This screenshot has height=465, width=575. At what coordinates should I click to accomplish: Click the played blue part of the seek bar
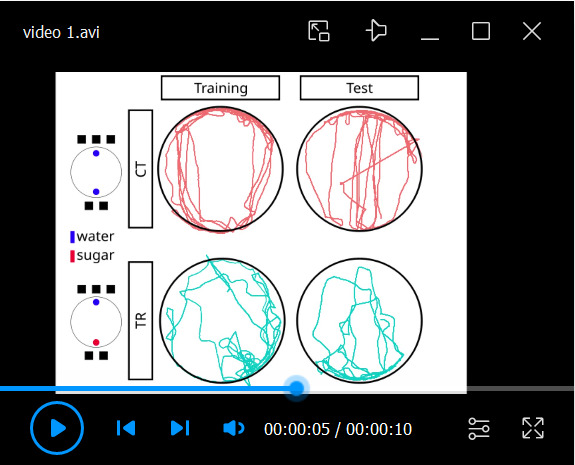coord(145,388)
